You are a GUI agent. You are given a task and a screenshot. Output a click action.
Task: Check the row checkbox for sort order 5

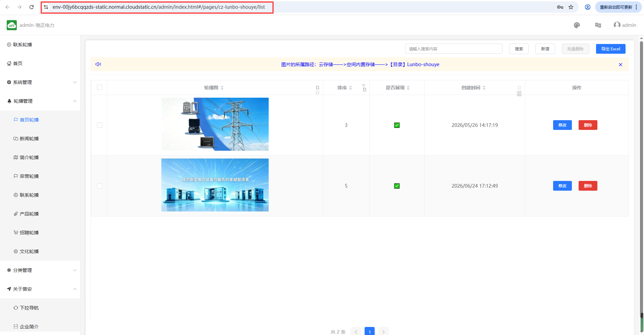[100, 186]
